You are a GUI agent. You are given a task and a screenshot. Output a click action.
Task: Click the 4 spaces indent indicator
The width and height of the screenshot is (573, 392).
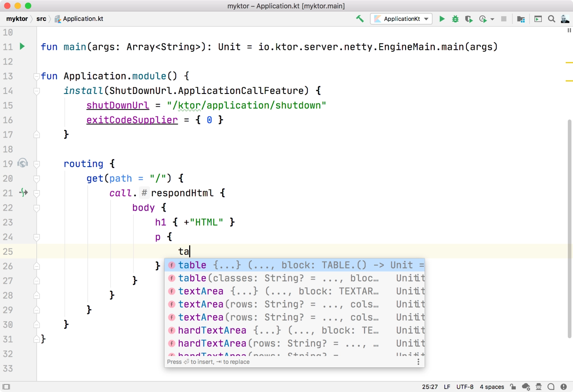point(492,386)
